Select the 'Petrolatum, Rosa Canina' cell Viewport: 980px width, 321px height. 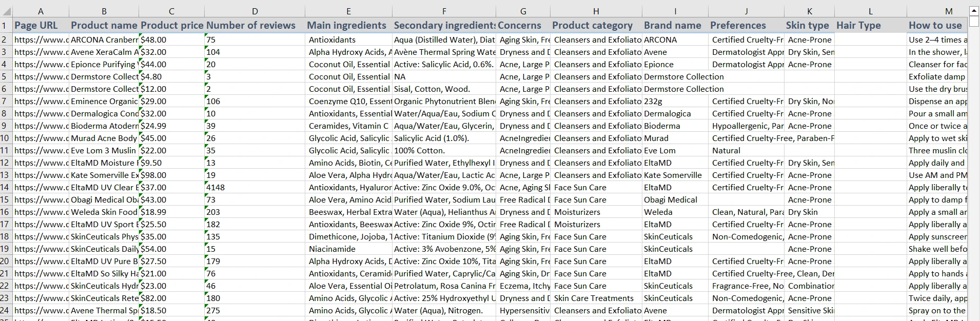[x=444, y=286]
